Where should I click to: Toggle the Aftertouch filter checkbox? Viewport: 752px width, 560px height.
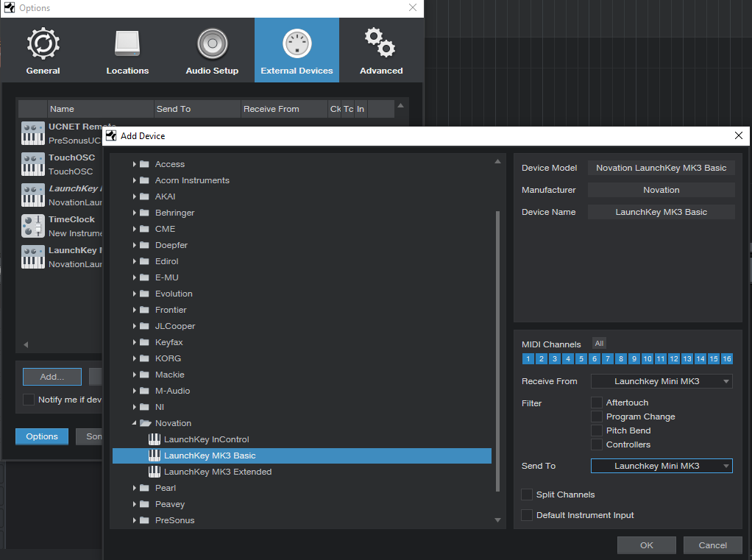point(597,403)
